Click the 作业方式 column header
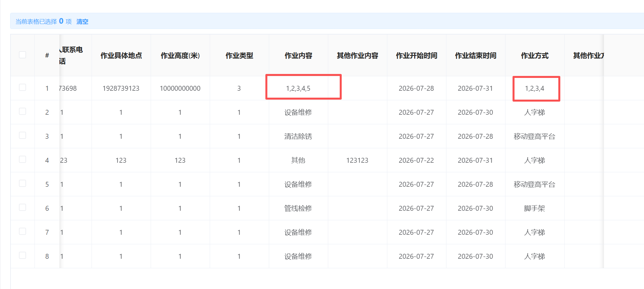Screen dimensions: 644x289 point(535,56)
